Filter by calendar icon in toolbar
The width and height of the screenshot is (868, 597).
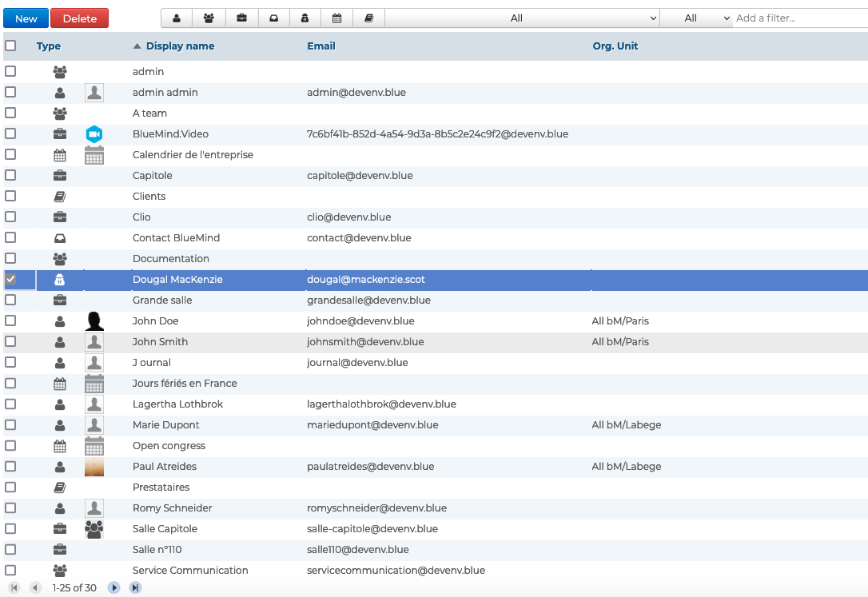(x=336, y=18)
